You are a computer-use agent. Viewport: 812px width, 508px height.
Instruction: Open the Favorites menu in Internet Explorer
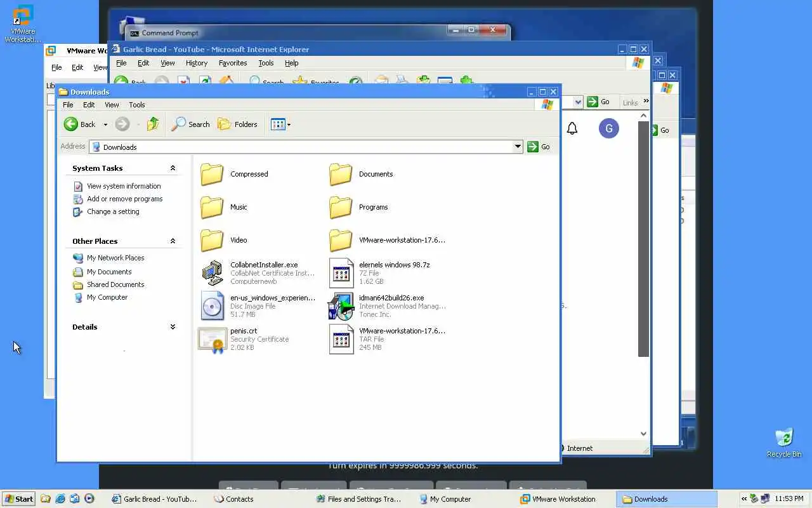pyautogui.click(x=233, y=63)
